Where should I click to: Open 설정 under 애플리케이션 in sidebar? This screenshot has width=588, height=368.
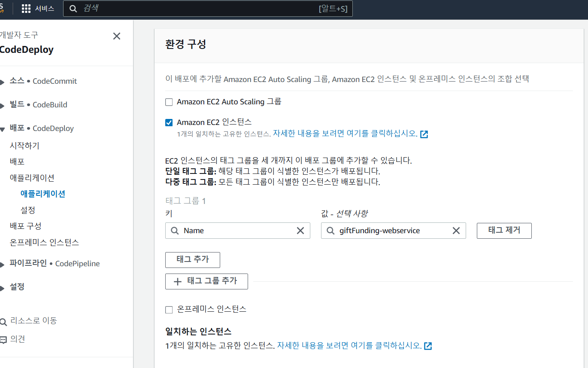pos(28,210)
